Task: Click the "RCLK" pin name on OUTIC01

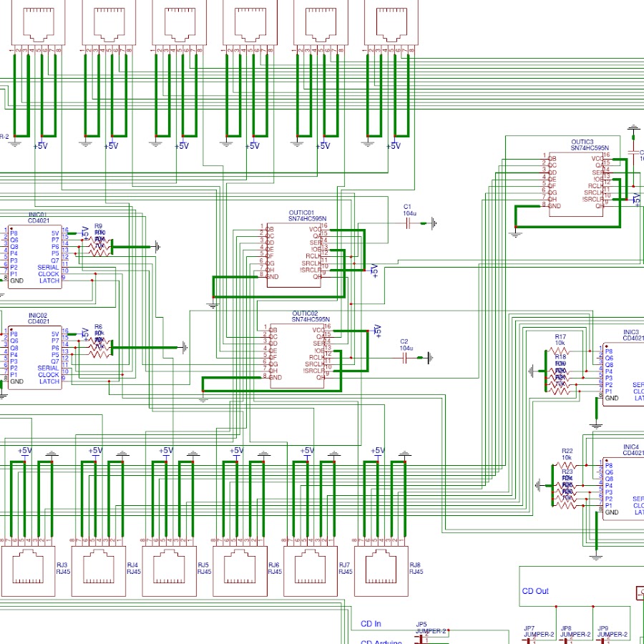Action: 314,256
